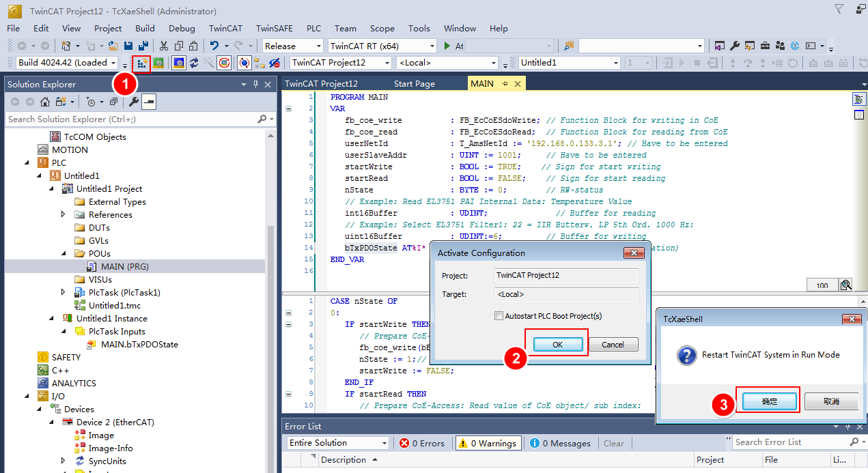Click the Properties wrench icon in main toolbar
The height and width of the screenshot is (473, 868).
pyautogui.click(x=735, y=46)
